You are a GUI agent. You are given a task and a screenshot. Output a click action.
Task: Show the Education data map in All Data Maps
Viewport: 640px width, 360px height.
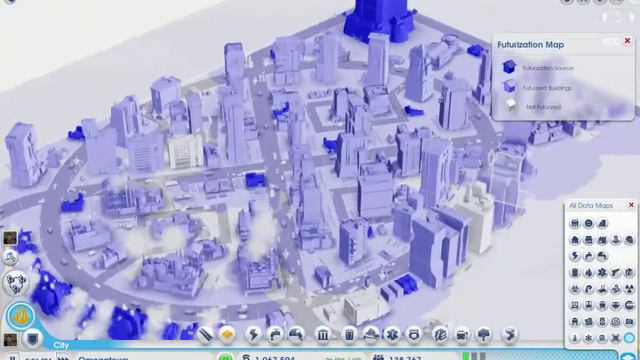(629, 272)
